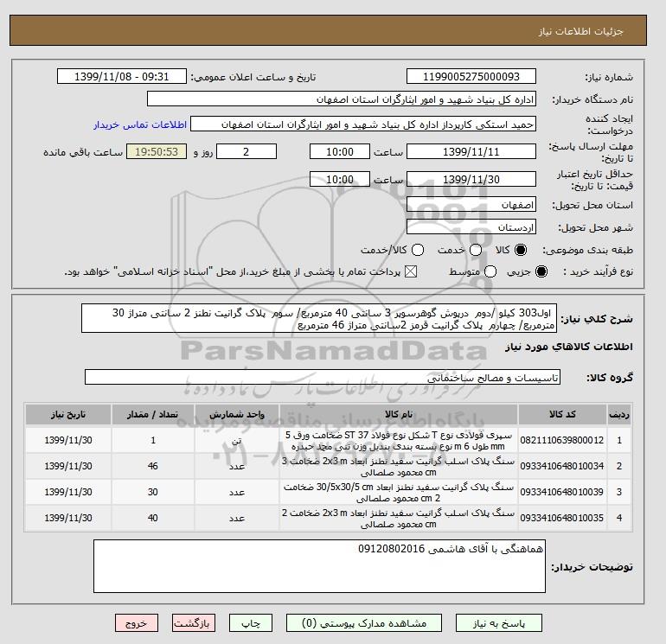This screenshot has width=666, height=644.
Task: Click quantity 46 in row 2
Action: coord(153,466)
